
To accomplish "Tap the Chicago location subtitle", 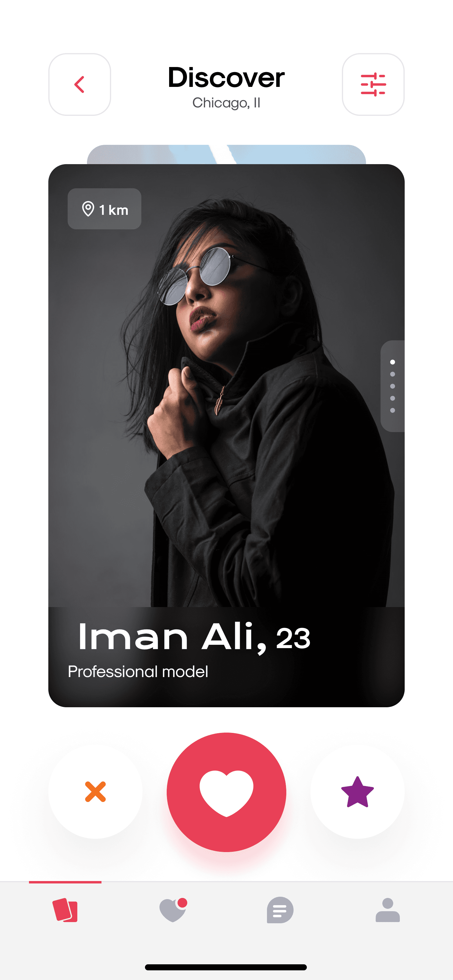I will [x=226, y=103].
